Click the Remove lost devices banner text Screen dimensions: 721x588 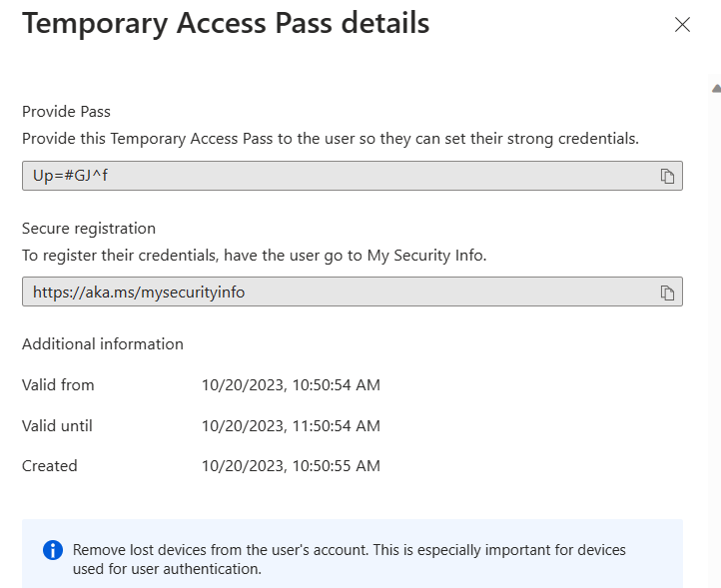click(350, 559)
